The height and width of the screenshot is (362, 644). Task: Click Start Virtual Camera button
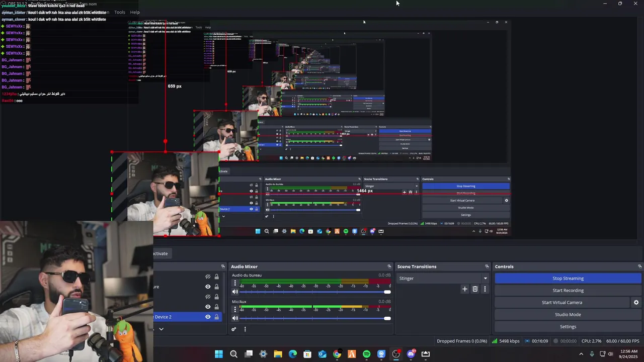pyautogui.click(x=562, y=303)
